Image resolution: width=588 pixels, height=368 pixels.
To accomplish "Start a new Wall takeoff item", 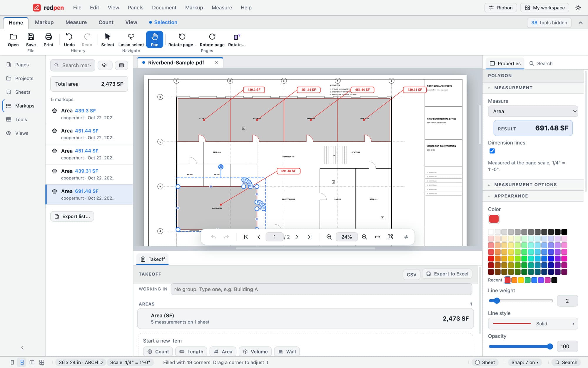I will pos(287,352).
